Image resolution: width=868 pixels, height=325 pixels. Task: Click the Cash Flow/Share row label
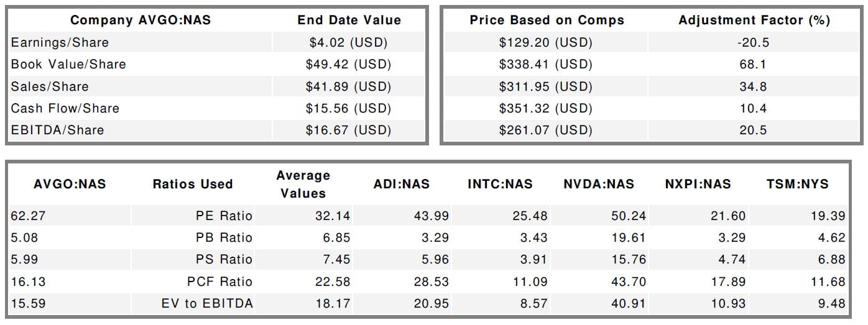(x=65, y=108)
